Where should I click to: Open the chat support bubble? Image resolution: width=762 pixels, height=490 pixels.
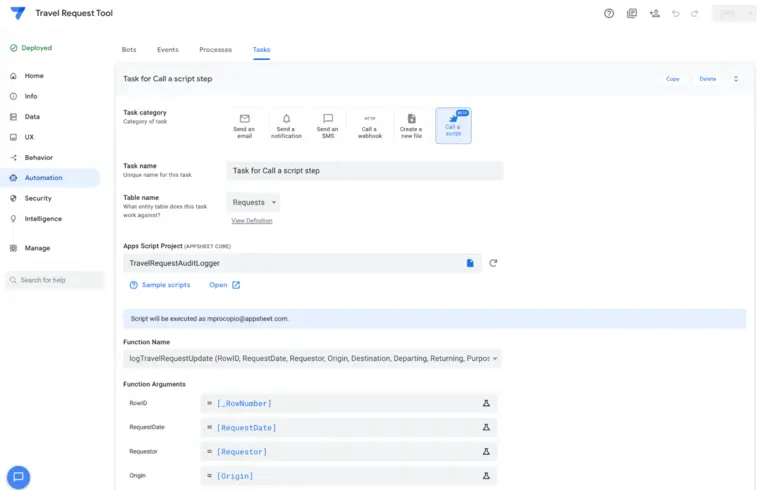(18, 476)
